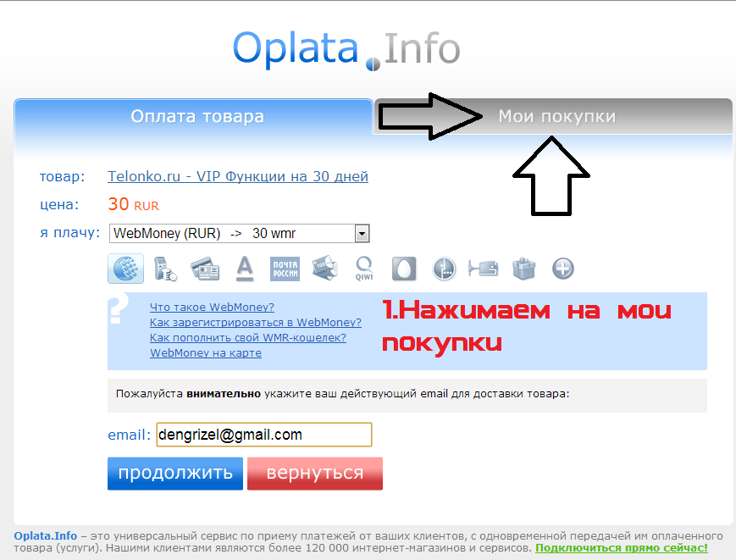The width and height of the screenshot is (736, 560).
Task: Click the 'email:' label
Action: (129, 435)
